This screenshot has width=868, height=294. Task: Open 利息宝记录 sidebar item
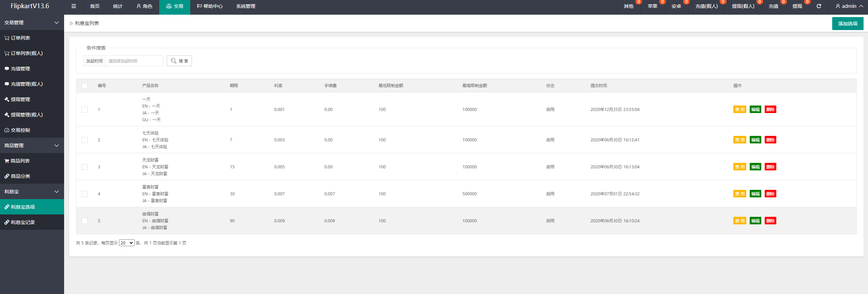(32, 222)
